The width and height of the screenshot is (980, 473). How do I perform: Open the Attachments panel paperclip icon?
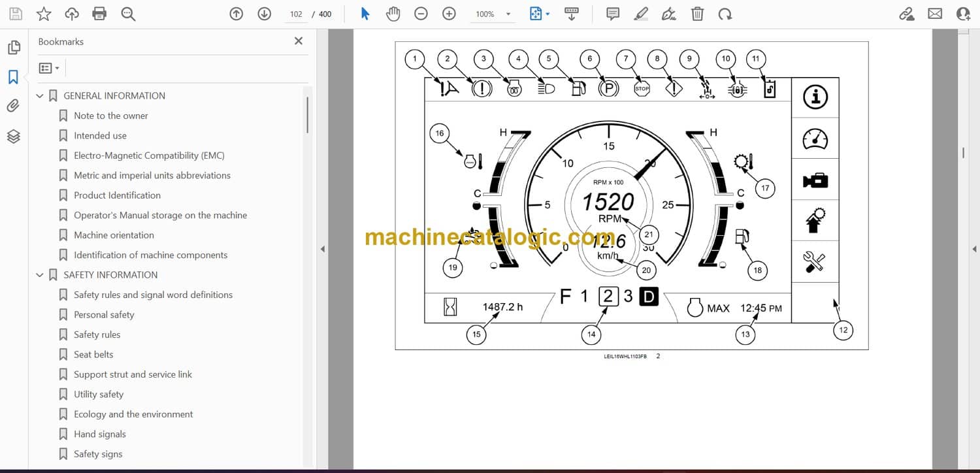point(14,106)
